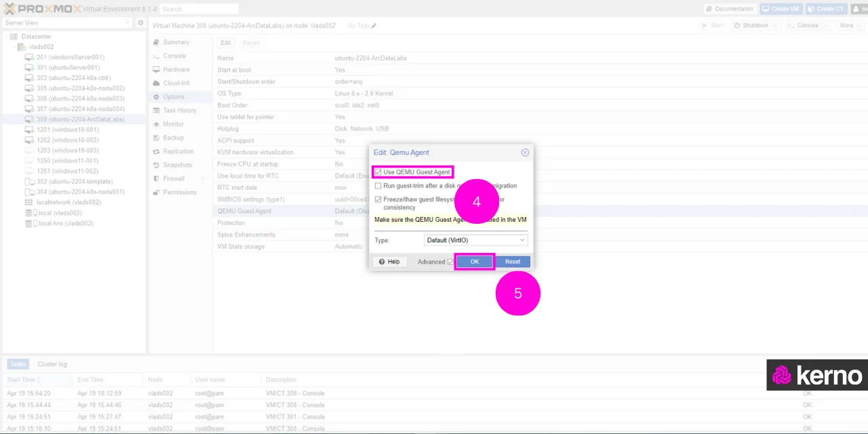Toggle Freeze/thaw guest filesystems checkbox

pos(378,200)
